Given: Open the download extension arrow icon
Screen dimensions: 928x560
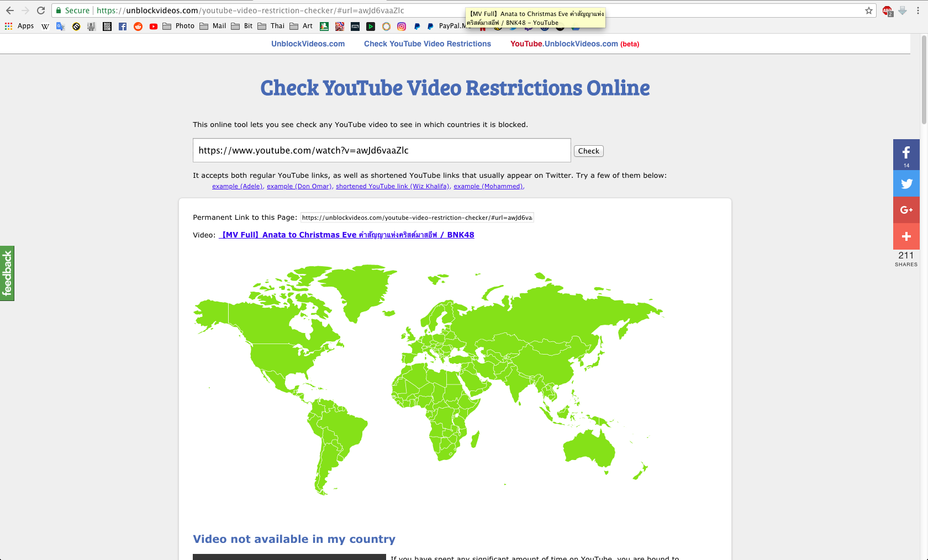Looking at the screenshot, I should pyautogui.click(x=903, y=10).
